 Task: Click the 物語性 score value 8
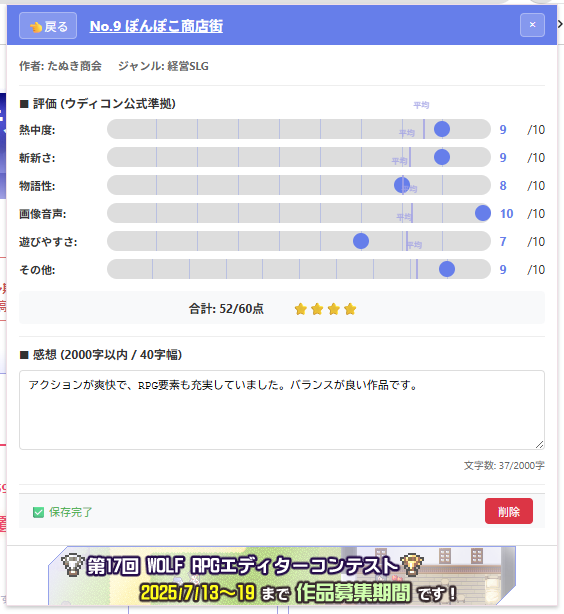point(503,186)
